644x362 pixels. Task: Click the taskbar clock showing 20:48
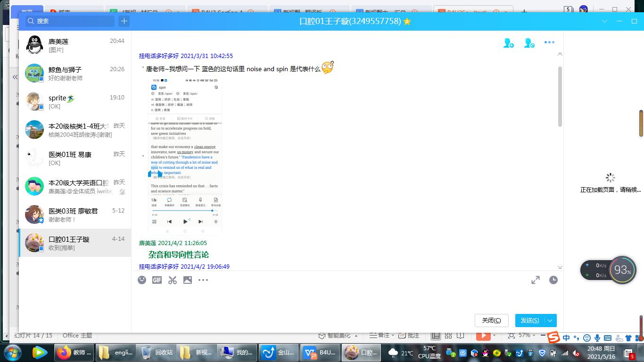pyautogui.click(x=601, y=353)
